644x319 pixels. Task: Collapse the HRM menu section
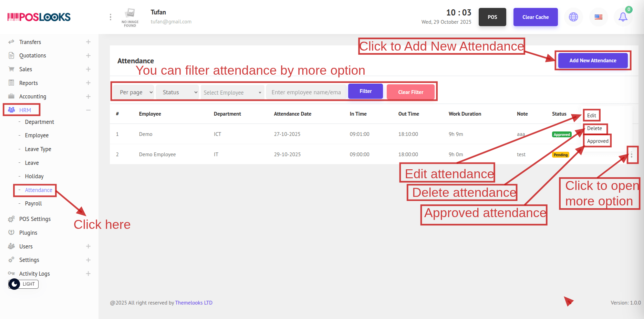pyautogui.click(x=88, y=110)
